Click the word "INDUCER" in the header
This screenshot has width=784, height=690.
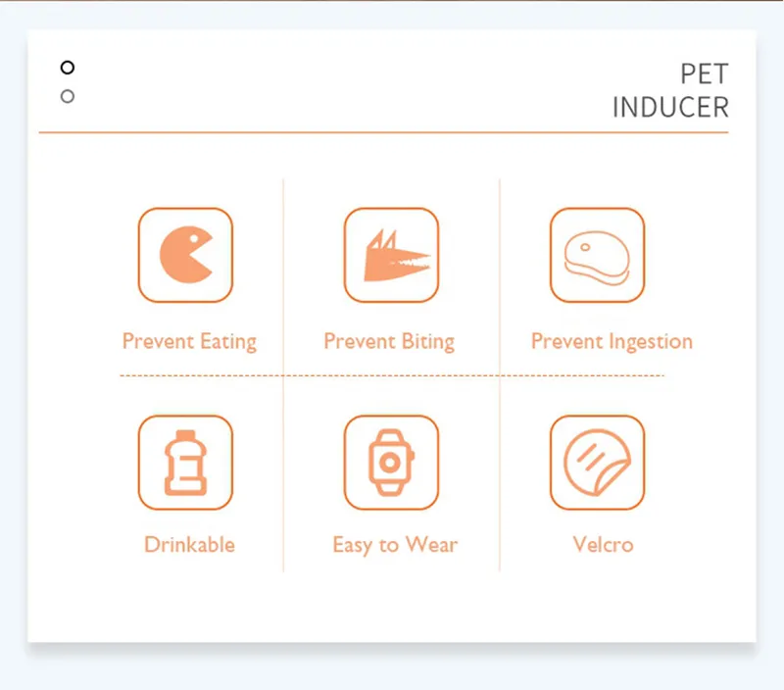(x=670, y=108)
